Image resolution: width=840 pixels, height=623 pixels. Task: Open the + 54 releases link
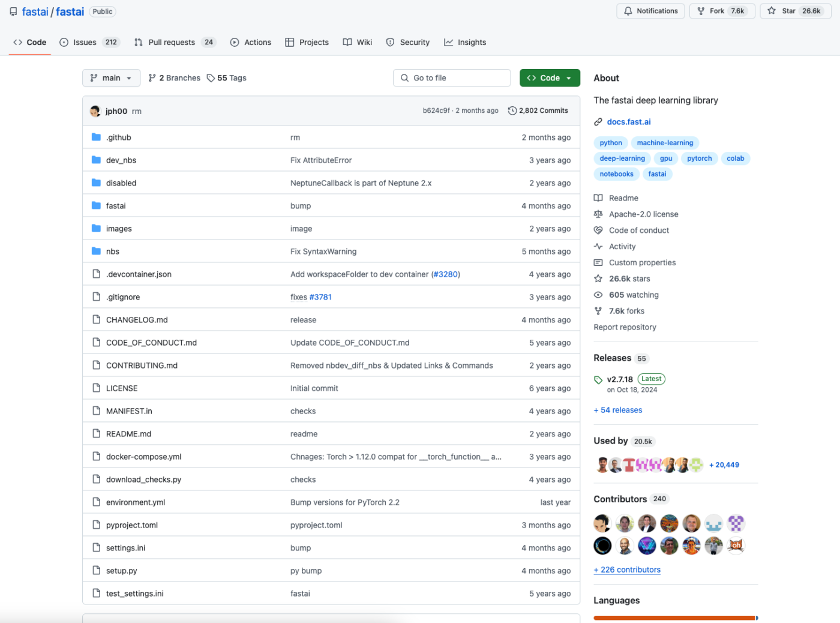click(618, 411)
